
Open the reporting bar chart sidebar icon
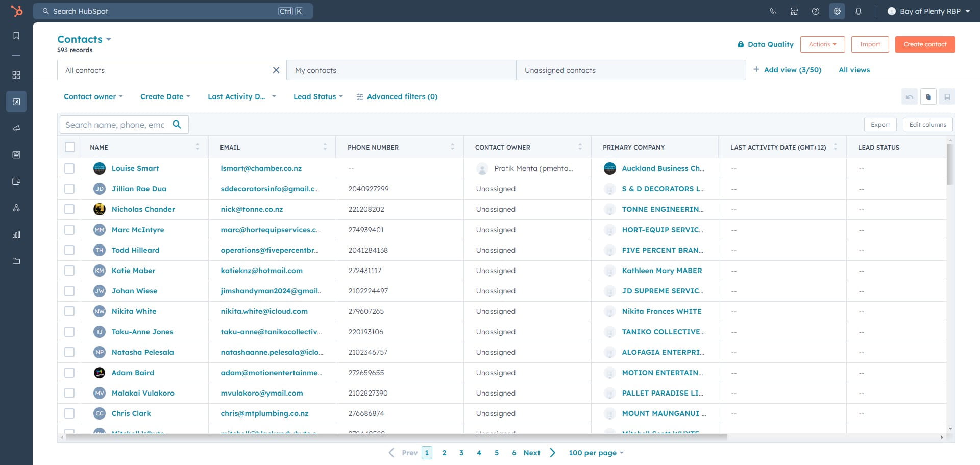tap(16, 234)
